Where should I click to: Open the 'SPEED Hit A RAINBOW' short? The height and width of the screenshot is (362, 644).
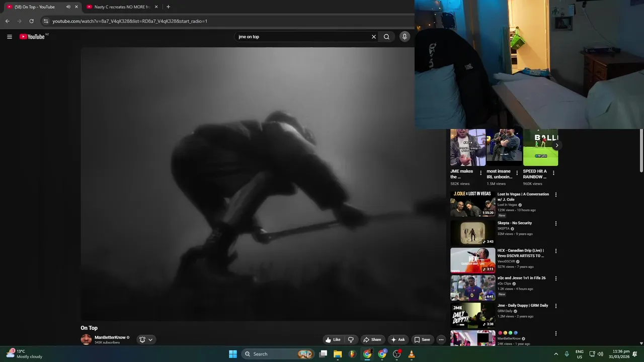[540, 148]
